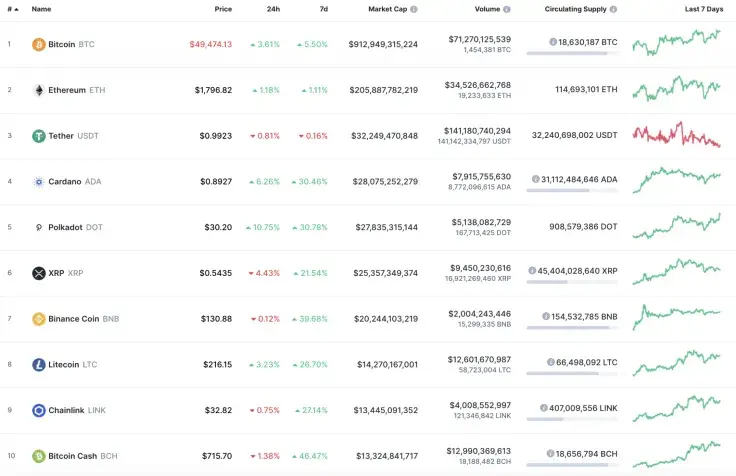Open the Cardano ADA coin page
The width and height of the screenshot is (736, 476).
pos(75,182)
